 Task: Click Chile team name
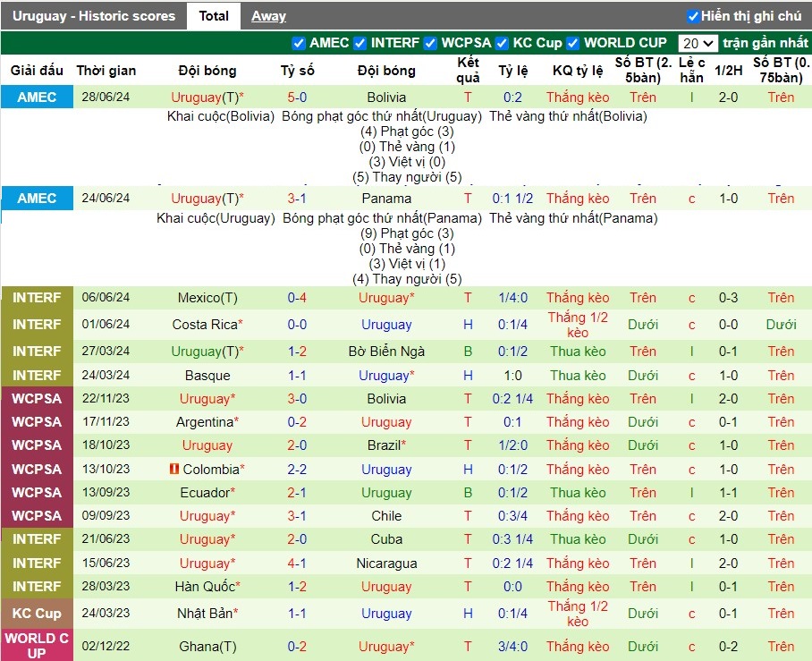pyautogui.click(x=386, y=516)
